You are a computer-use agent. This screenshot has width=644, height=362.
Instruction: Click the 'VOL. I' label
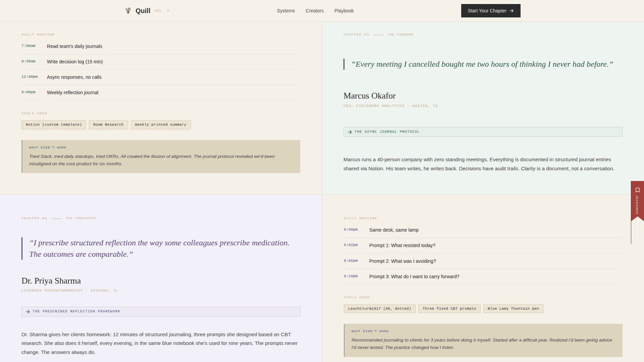tap(162, 11)
